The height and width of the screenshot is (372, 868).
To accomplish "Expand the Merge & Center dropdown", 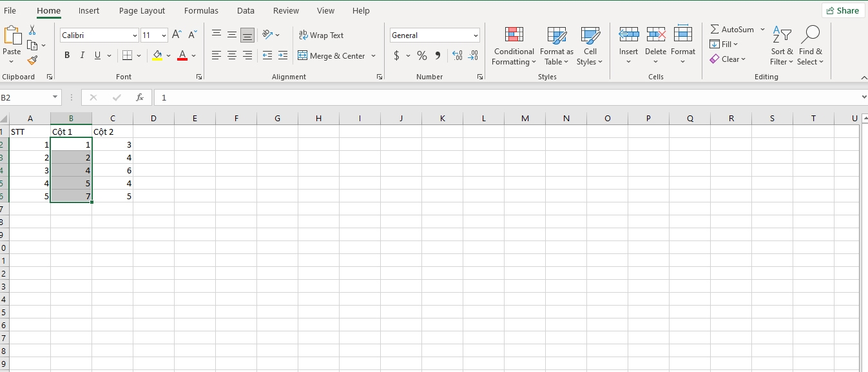I will 372,56.
